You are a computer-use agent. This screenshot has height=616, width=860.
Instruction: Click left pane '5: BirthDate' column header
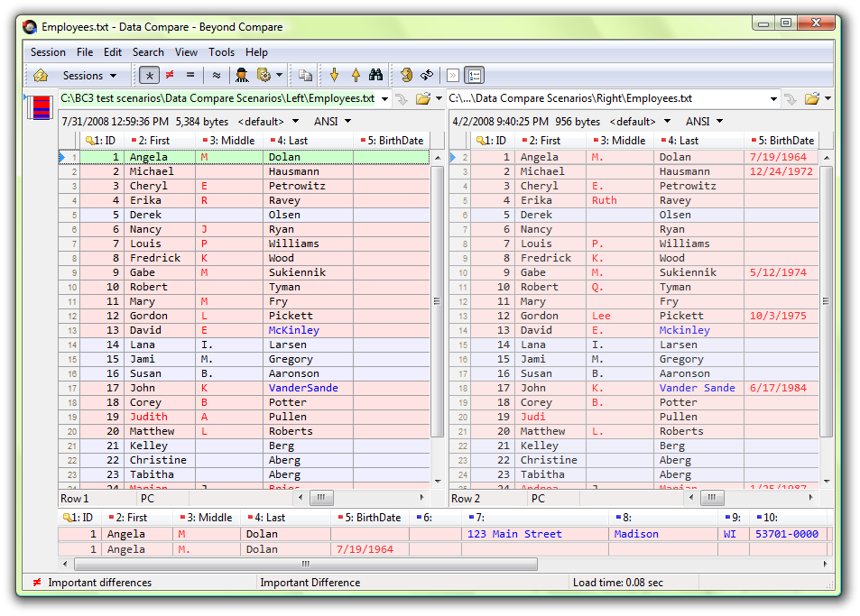pyautogui.click(x=392, y=141)
